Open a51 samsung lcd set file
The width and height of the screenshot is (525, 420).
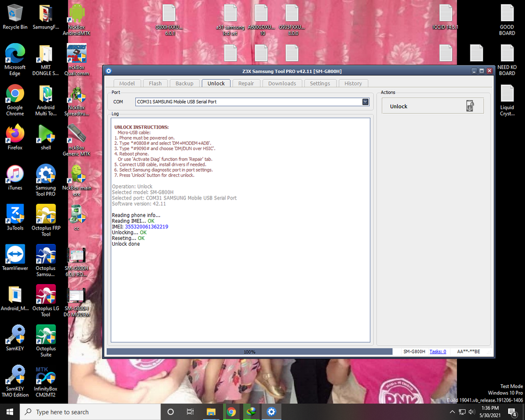230,19
